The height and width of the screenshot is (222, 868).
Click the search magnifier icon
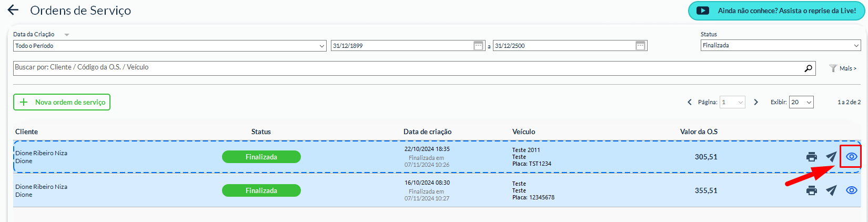click(x=808, y=68)
